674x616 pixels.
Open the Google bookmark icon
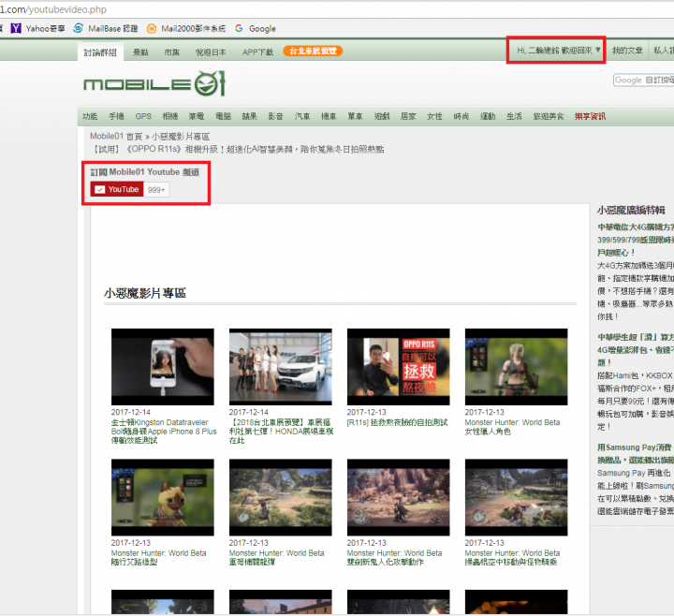tap(239, 28)
